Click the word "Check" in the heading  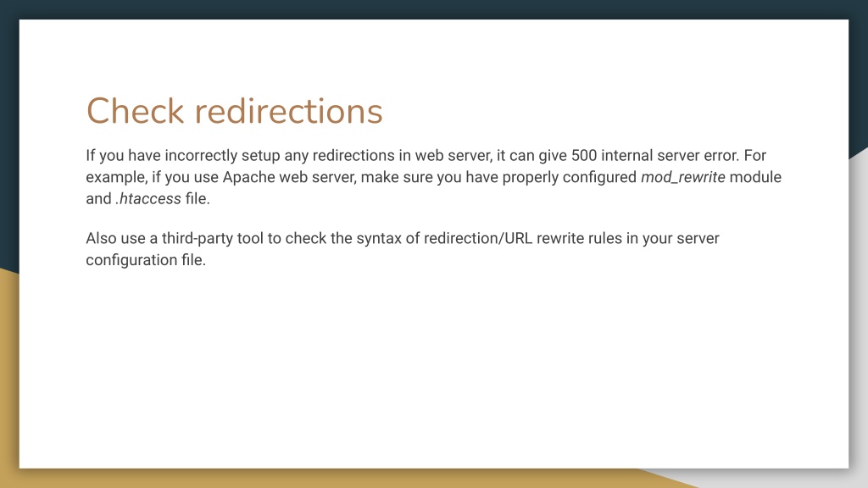point(135,111)
